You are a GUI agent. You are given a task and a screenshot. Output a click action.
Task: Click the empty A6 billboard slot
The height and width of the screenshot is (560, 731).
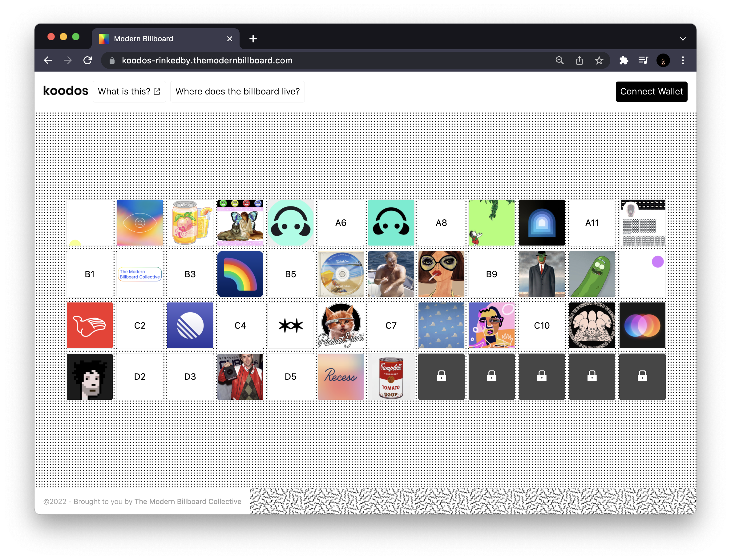tap(341, 223)
